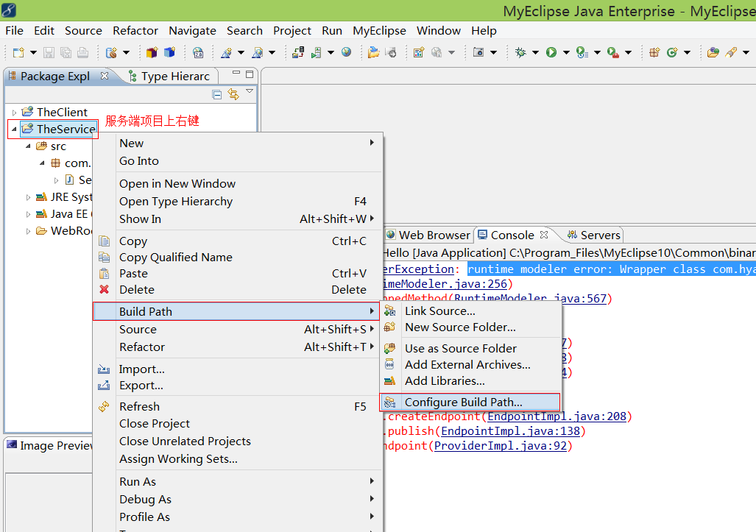Screen dimensions: 756x532
Task: Select the TheClient project
Action: pyautogui.click(x=62, y=113)
